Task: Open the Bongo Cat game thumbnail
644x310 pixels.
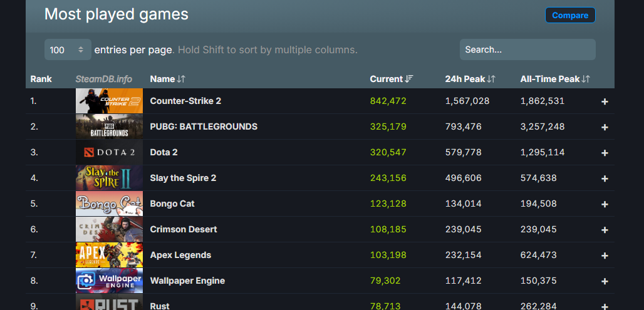Action: pyautogui.click(x=109, y=204)
